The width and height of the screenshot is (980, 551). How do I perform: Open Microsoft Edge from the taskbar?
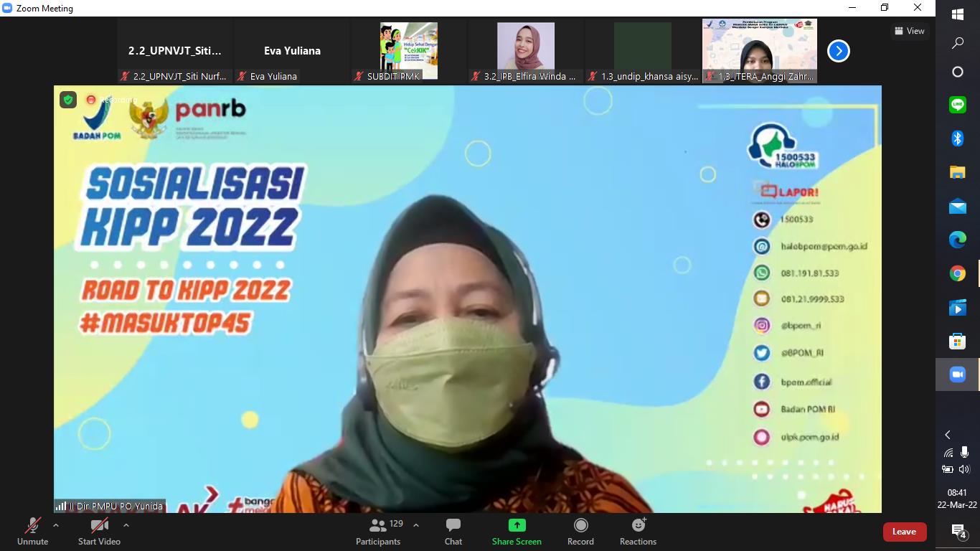point(958,240)
